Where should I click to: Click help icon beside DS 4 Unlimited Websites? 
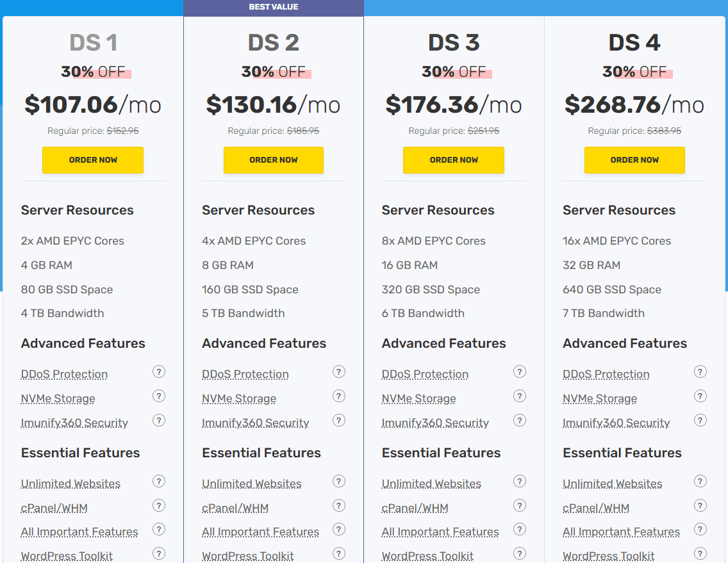pyautogui.click(x=700, y=482)
